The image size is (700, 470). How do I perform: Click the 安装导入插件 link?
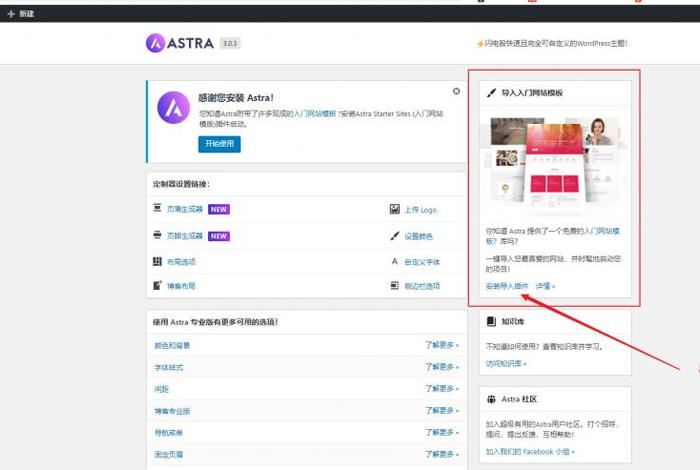point(507,286)
